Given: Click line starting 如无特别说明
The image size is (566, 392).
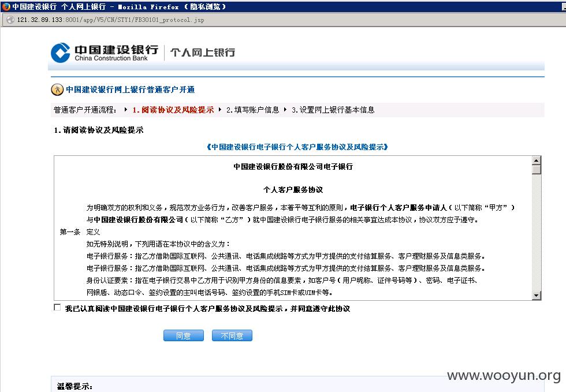Looking at the screenshot, I should [x=158, y=244].
